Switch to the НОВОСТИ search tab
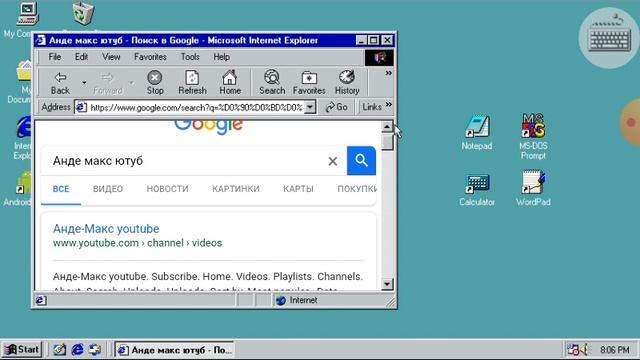Screen dimensions: 640x360 point(167,189)
